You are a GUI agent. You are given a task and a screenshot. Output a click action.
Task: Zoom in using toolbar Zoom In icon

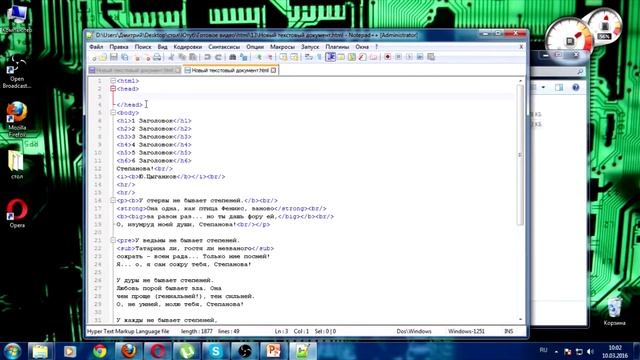(x=258, y=58)
